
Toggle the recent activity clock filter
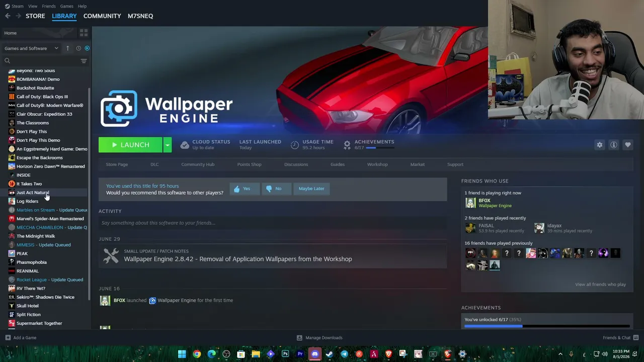click(78, 48)
